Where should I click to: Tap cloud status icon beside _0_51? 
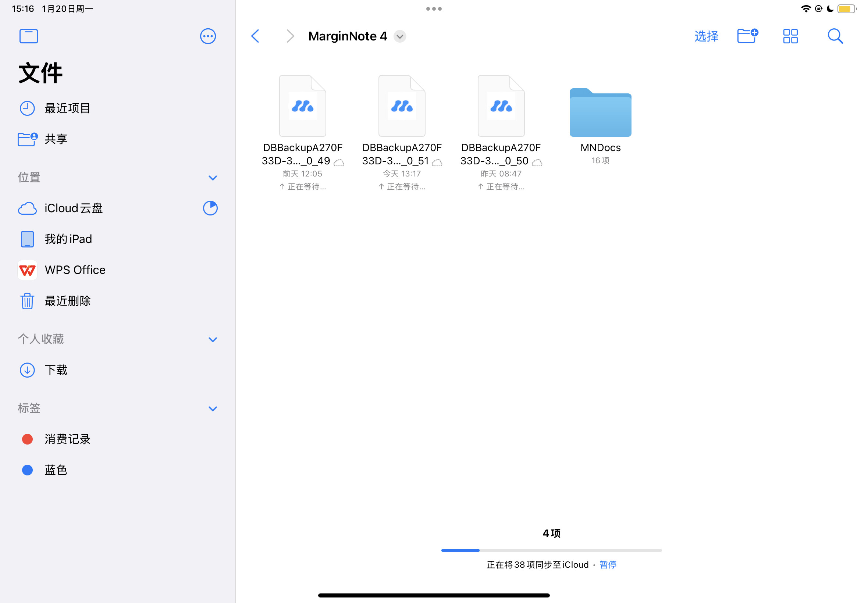coord(437,163)
